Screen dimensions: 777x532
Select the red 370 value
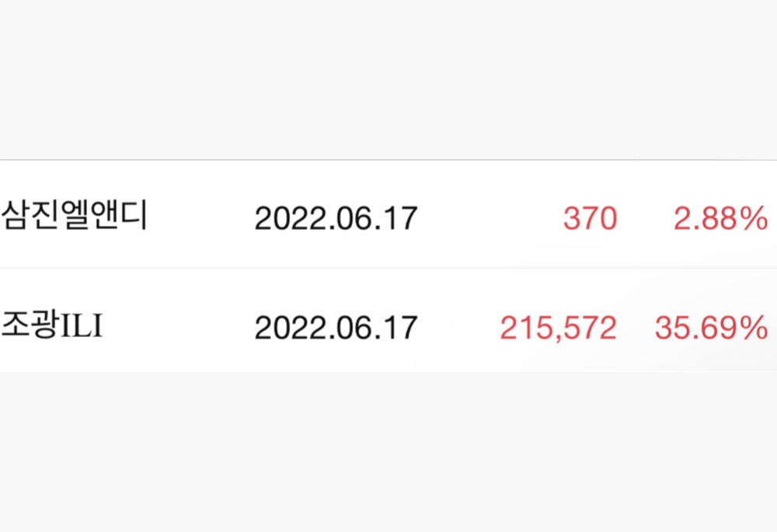click(x=590, y=219)
